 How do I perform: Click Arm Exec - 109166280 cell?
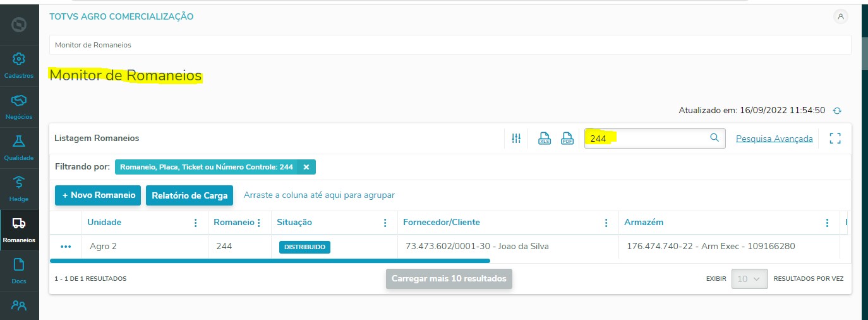(x=730, y=247)
